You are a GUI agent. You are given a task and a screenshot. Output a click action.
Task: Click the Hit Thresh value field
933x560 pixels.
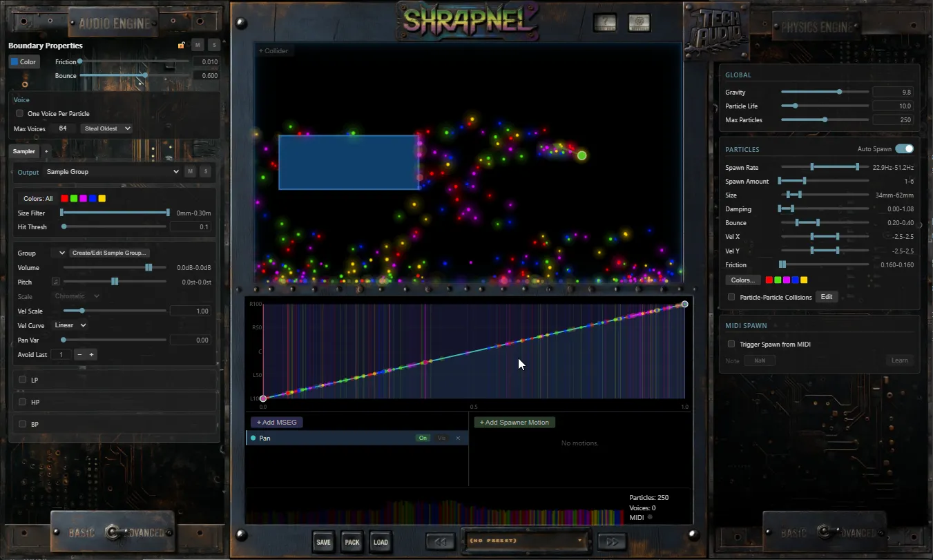coord(191,227)
